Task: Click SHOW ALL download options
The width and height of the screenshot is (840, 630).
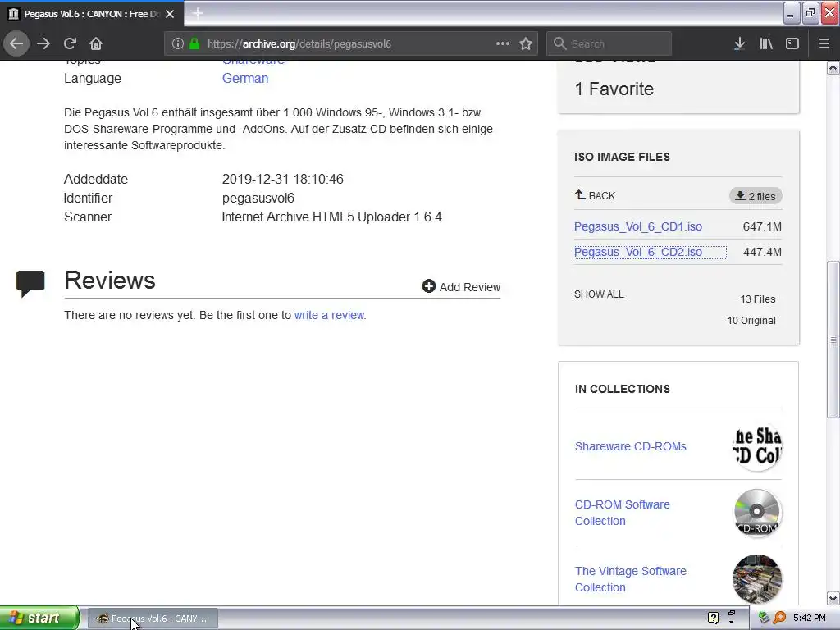Action: 599,294
